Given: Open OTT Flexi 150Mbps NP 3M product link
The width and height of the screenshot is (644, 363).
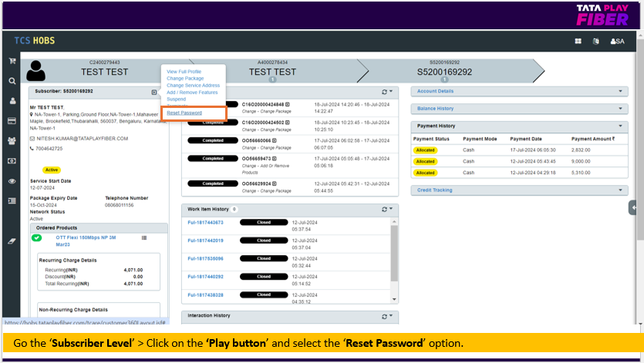Looking at the screenshot, I should [86, 241].
